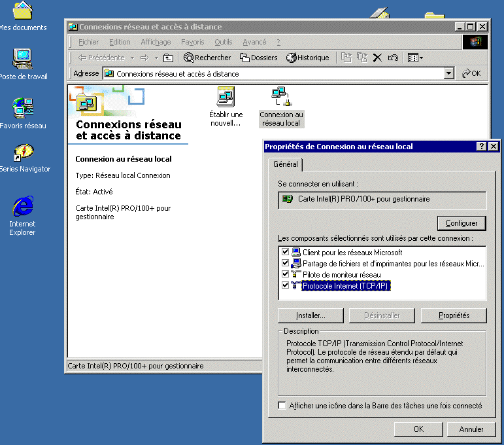
Task: Launch the Series Navigator shortcut
Action: tap(24, 158)
